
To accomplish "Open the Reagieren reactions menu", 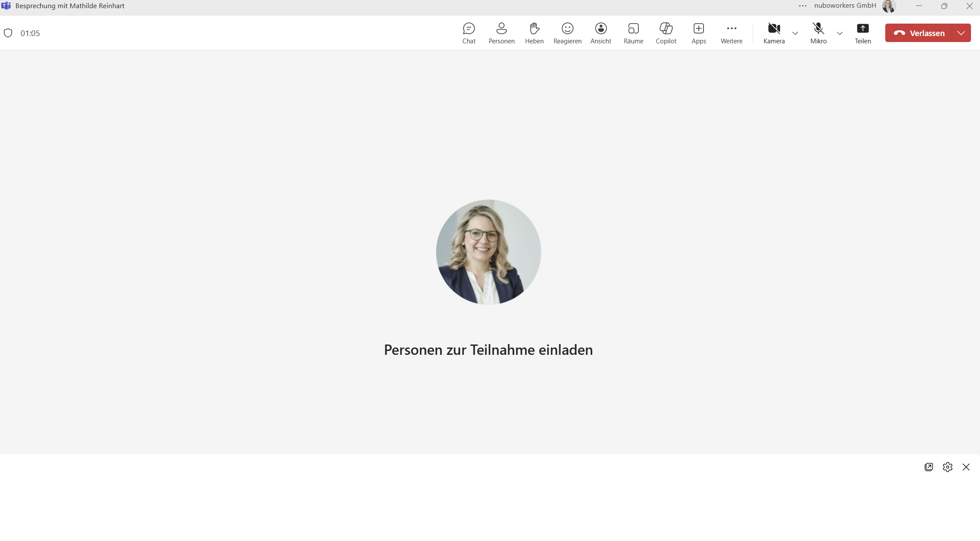I will [x=567, y=33].
